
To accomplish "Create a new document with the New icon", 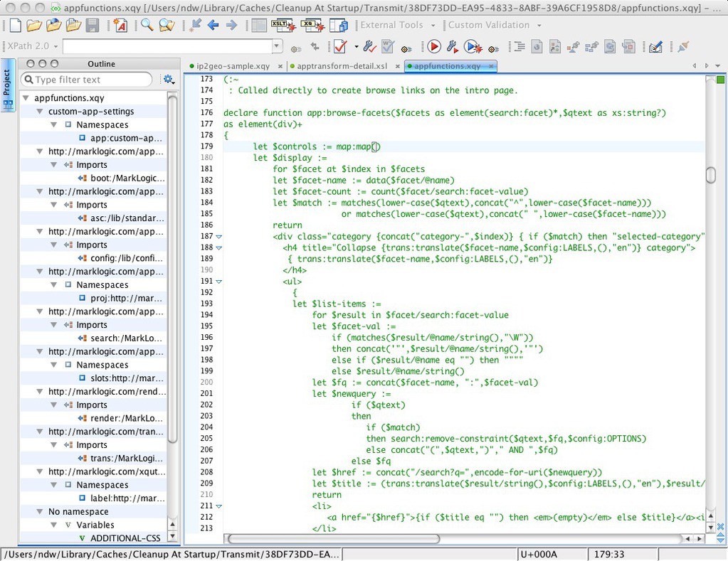I will [16, 25].
